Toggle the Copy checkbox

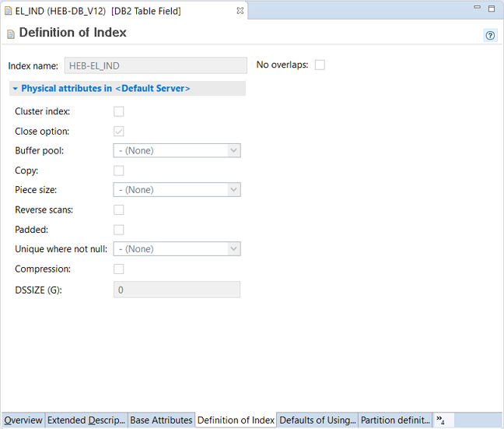tap(119, 171)
